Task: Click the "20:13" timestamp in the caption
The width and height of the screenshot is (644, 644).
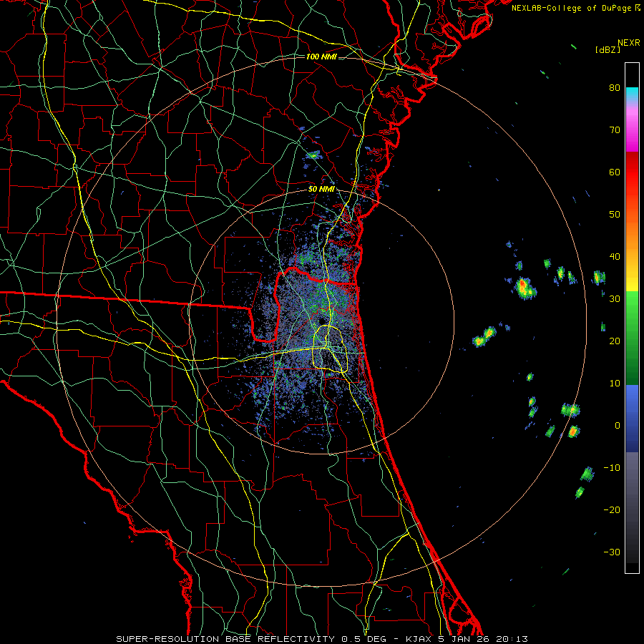Action: point(512,639)
